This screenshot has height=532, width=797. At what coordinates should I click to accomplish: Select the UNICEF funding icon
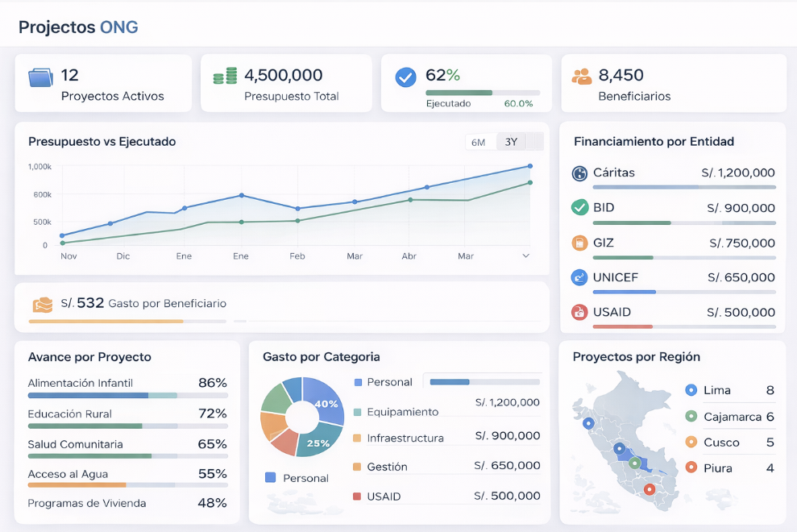(580, 277)
